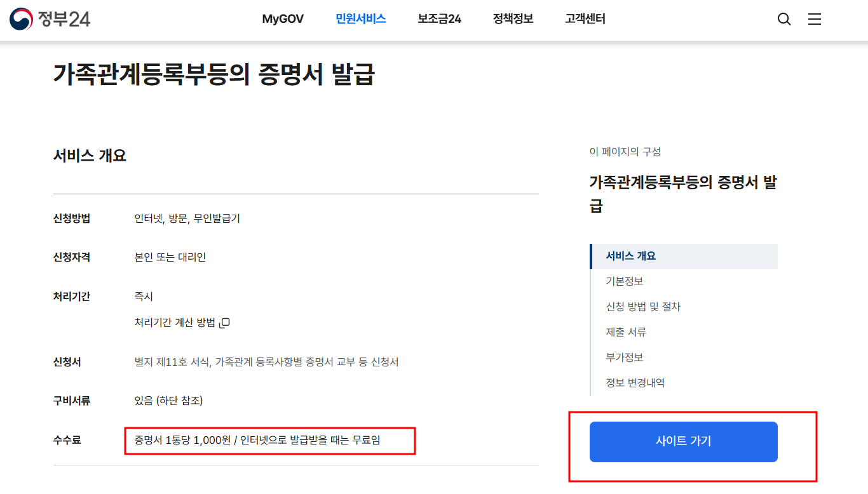Select the 민원서비스 menu item
Viewport: 868px width, 494px height.
point(360,19)
